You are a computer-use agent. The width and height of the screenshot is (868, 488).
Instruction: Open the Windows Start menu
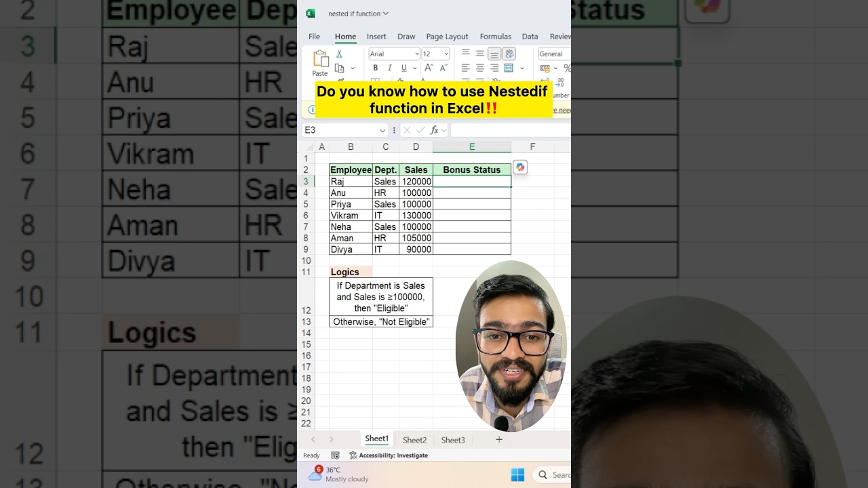click(x=517, y=474)
